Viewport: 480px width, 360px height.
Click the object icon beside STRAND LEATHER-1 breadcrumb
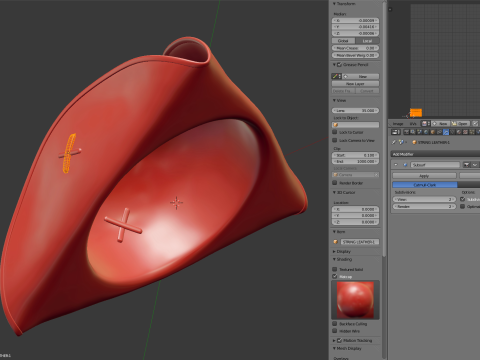414,142
